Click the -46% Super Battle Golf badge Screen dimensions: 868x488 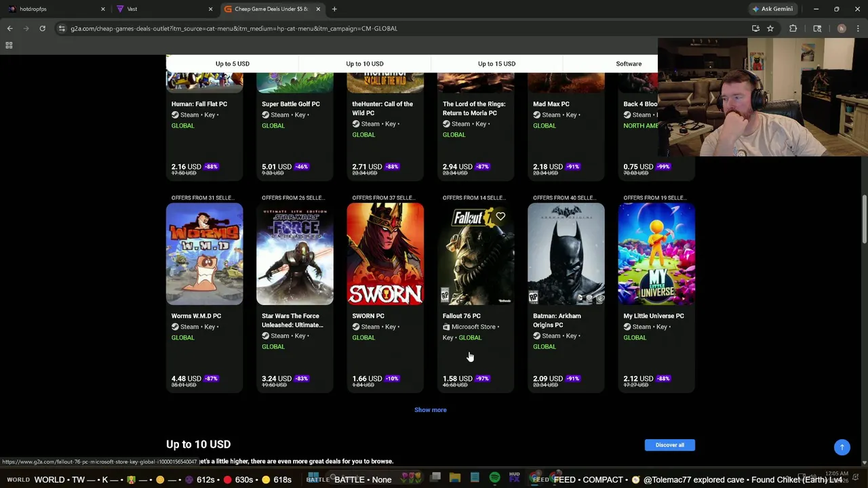[302, 167]
